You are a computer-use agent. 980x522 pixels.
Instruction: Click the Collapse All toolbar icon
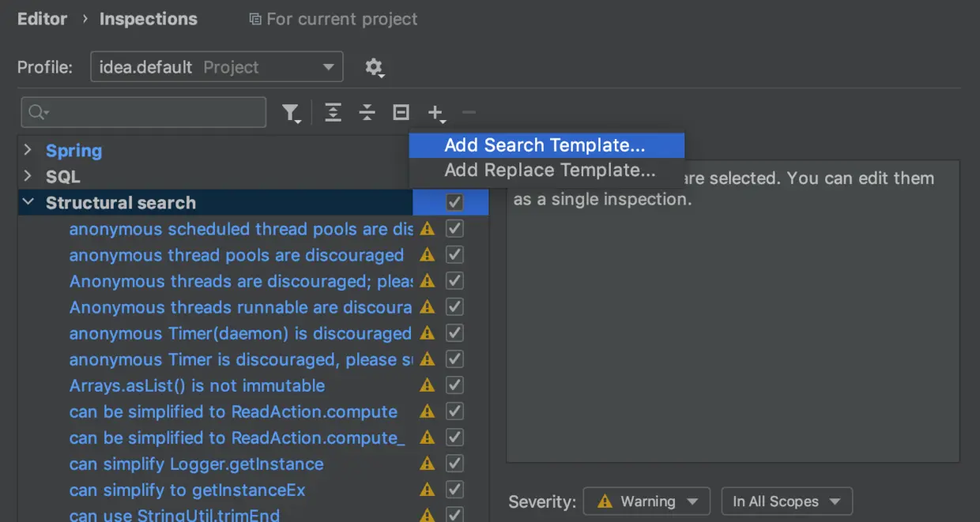point(367,113)
